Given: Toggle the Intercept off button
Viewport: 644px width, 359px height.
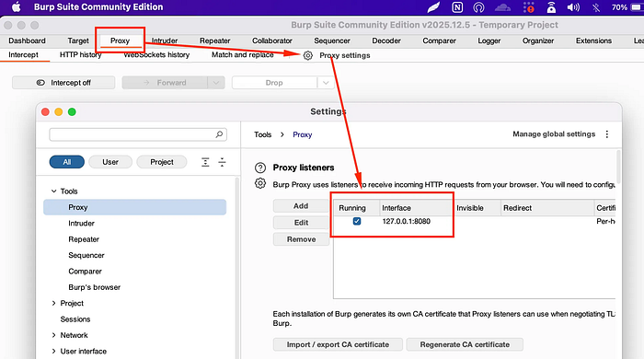Looking at the screenshot, I should [63, 83].
